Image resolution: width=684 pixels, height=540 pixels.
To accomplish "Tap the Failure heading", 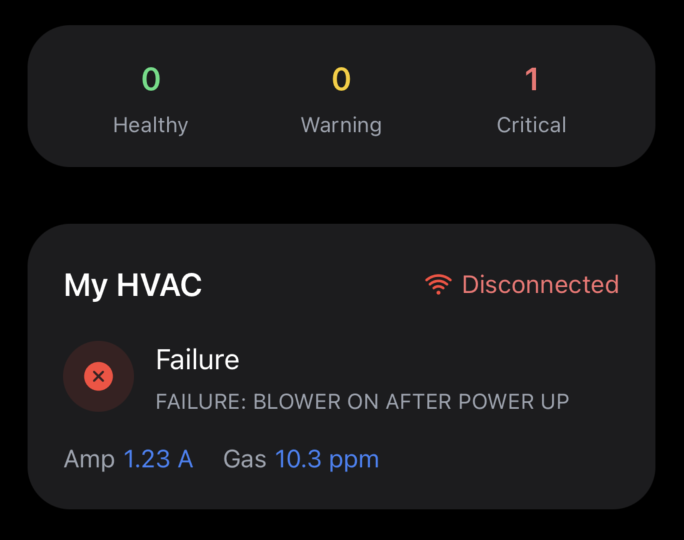I will [x=198, y=360].
